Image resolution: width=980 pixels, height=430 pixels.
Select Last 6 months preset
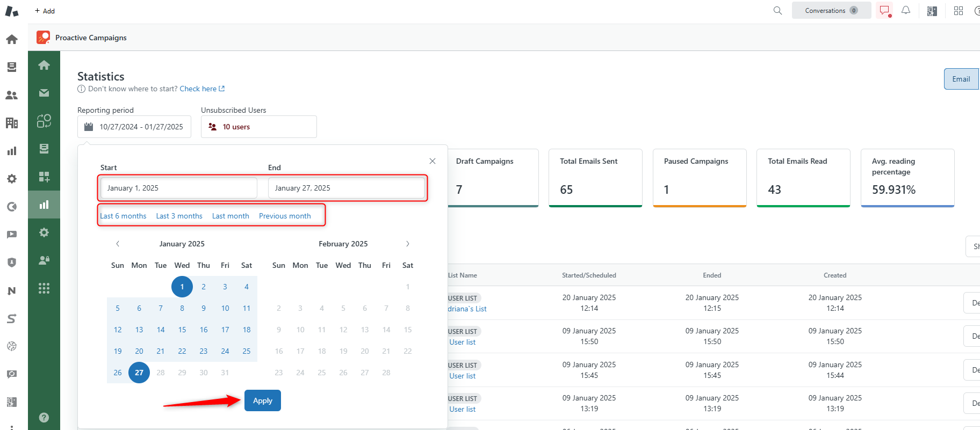[123, 216]
